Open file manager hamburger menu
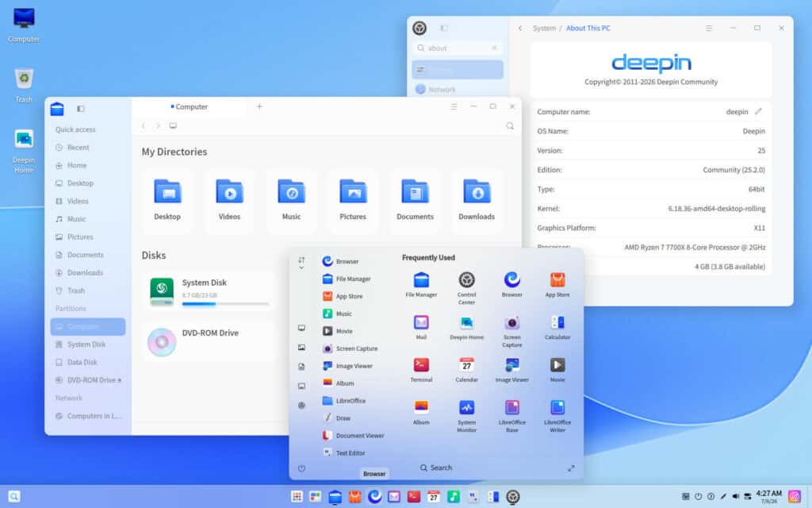 coord(454,106)
